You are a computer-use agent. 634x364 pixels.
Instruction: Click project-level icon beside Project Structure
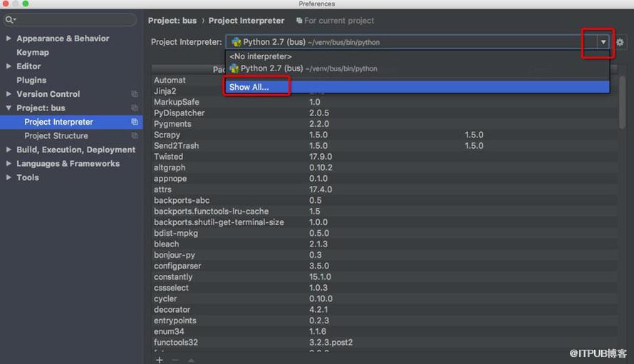pyautogui.click(x=135, y=136)
